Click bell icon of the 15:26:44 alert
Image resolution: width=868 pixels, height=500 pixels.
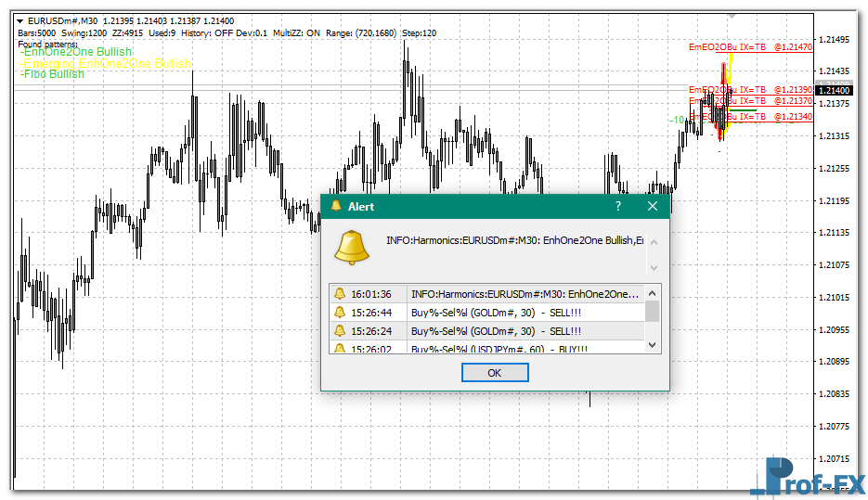tap(340, 313)
